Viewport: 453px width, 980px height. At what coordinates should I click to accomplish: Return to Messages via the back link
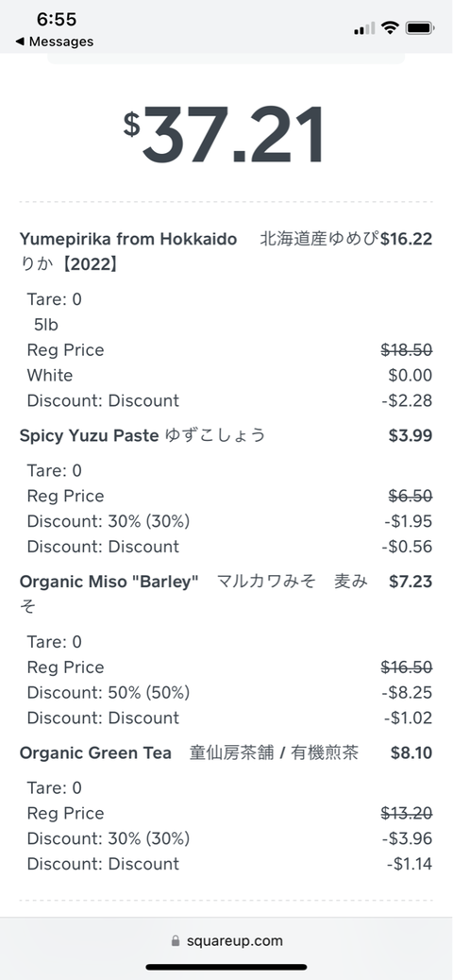click(x=55, y=42)
